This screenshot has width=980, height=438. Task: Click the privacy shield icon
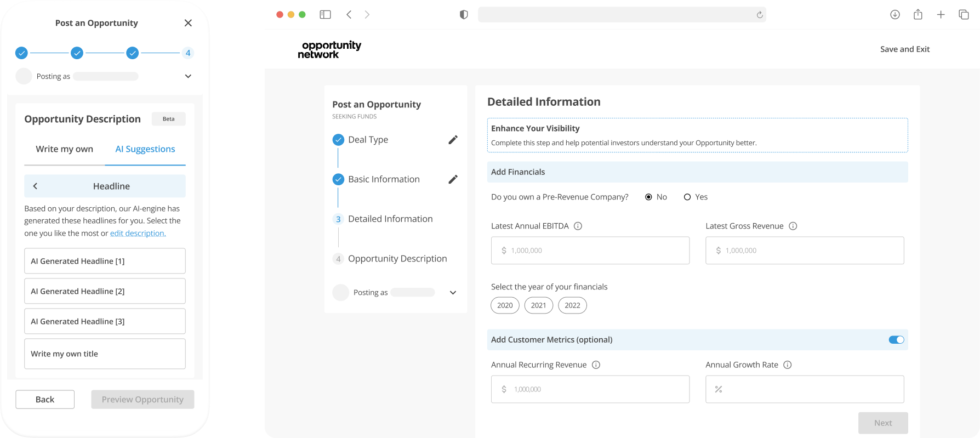tap(464, 15)
